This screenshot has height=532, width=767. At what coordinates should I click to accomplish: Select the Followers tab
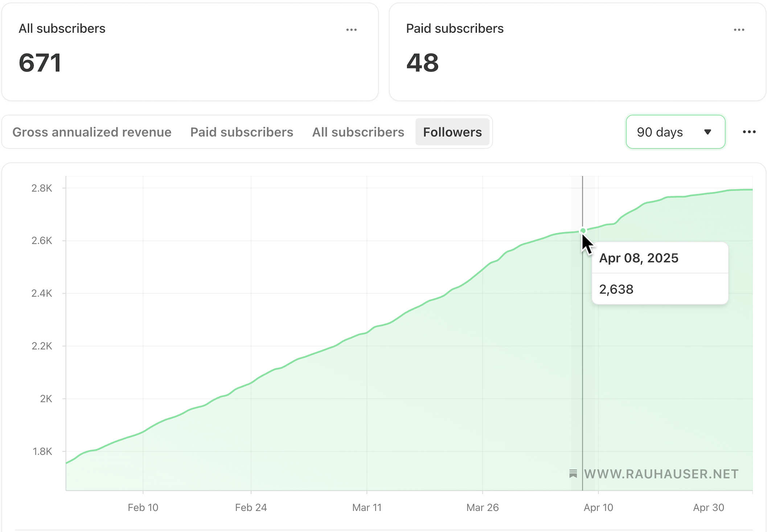[x=452, y=132]
